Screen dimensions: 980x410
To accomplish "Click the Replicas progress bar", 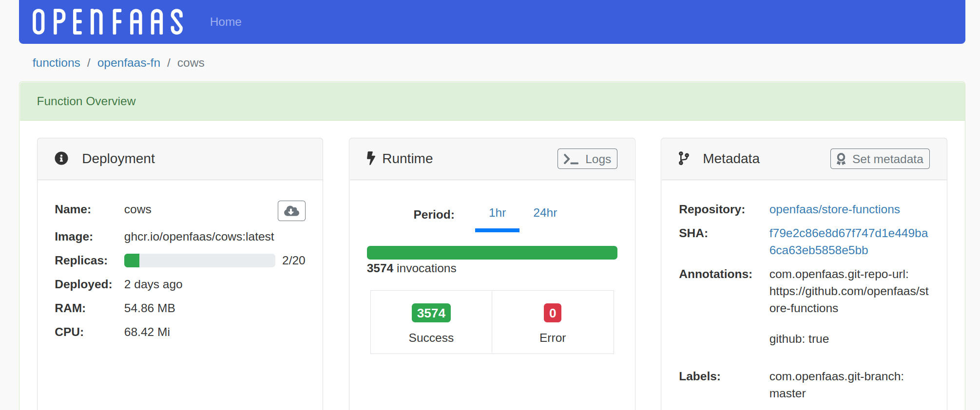I will [199, 261].
